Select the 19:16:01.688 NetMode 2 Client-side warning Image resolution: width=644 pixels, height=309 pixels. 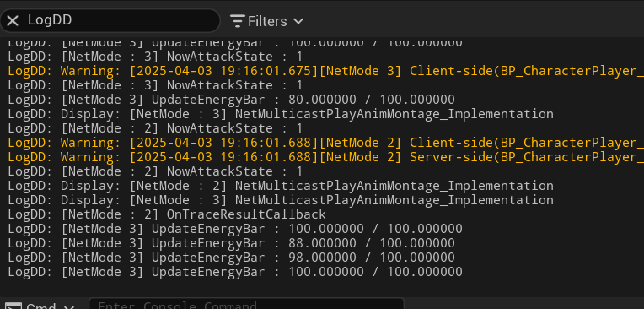tap(325, 143)
